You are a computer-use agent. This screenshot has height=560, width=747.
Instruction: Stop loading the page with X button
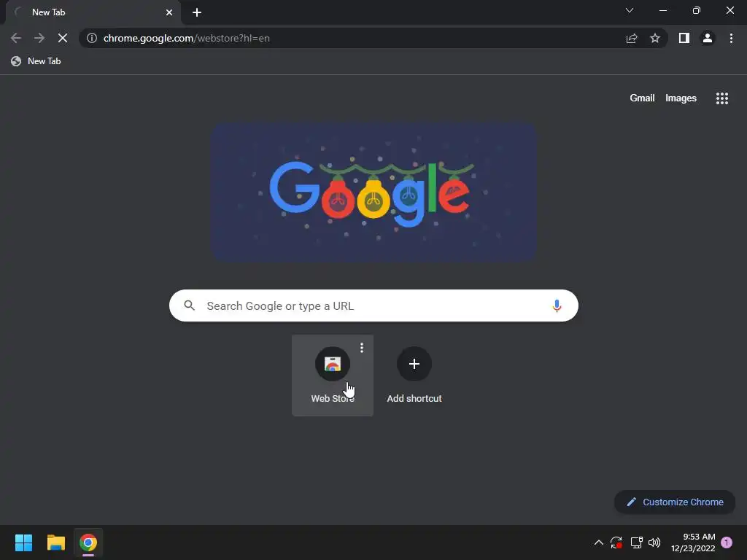(63, 38)
